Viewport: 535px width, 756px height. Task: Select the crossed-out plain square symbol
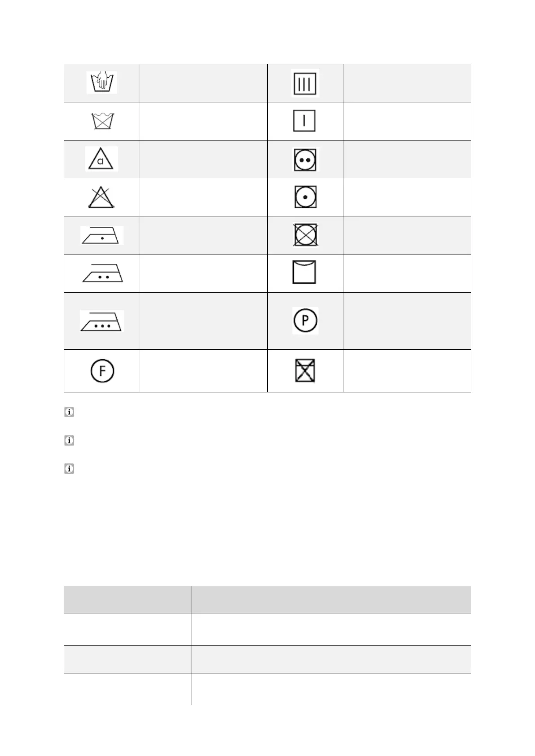click(305, 371)
